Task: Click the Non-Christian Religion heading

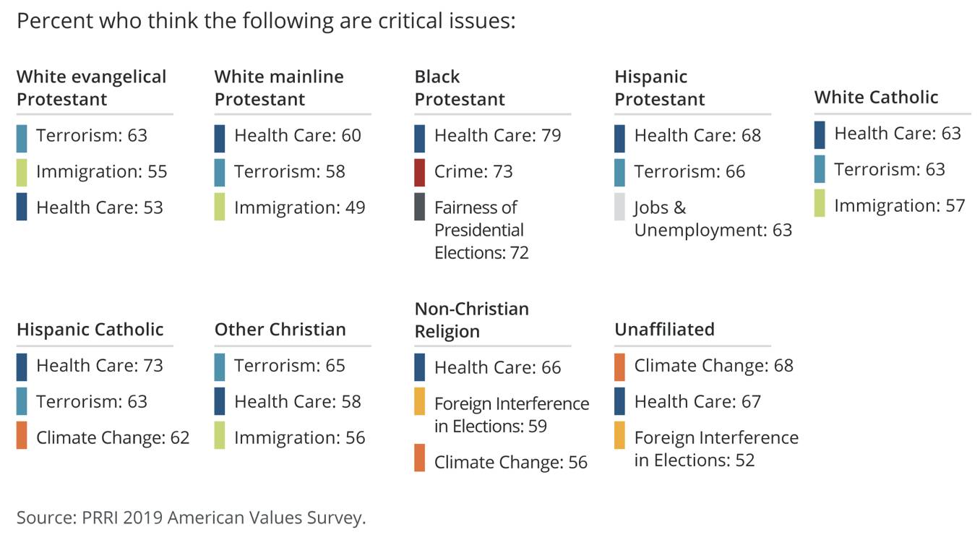Action: (x=472, y=320)
